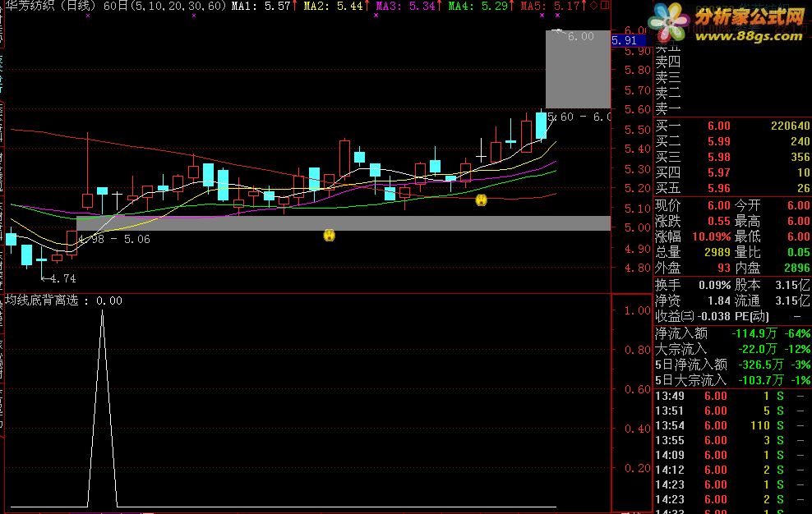Viewport: 812px width, 514px height.
Task: Click the 4.98 - 5.06 range annotation
Action: pos(114,239)
